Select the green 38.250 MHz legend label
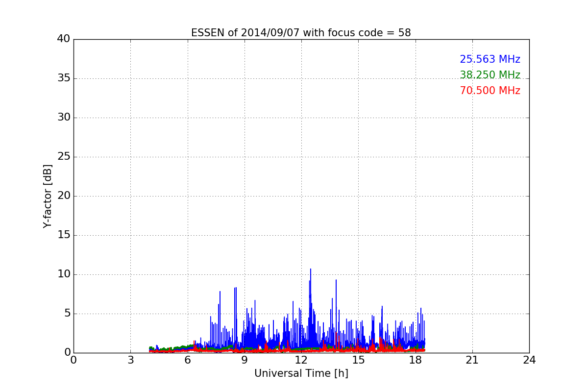Screen dimensions: 588x392 (x=490, y=75)
